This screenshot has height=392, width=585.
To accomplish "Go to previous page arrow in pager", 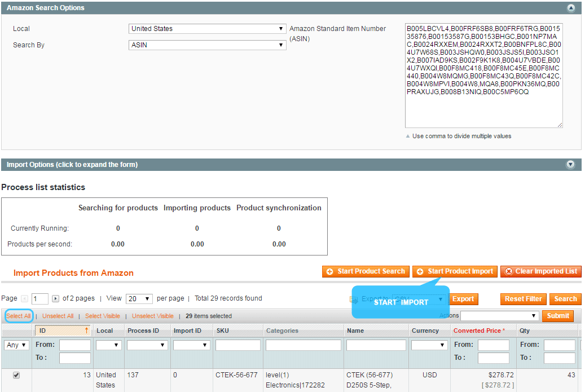I will 25,299.
